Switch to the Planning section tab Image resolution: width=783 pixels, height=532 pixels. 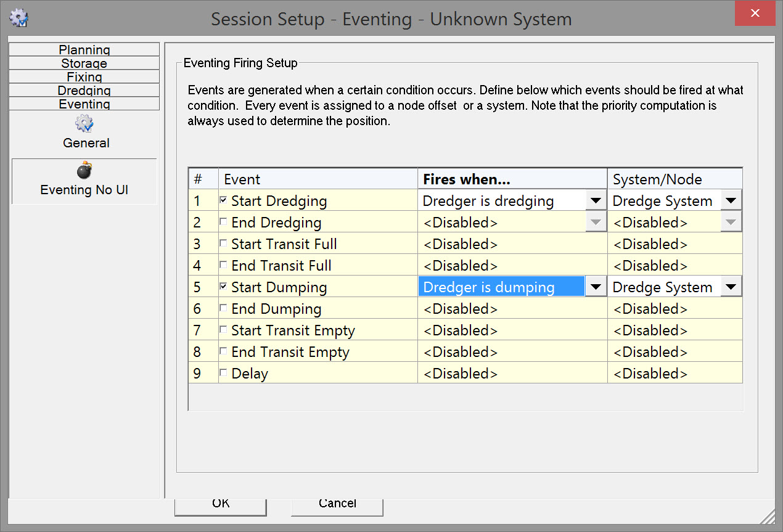pos(84,50)
